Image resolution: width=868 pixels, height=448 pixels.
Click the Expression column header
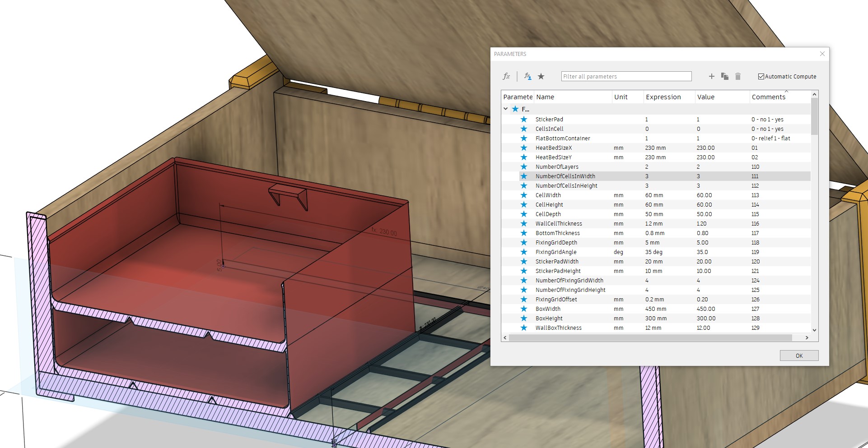click(x=663, y=97)
